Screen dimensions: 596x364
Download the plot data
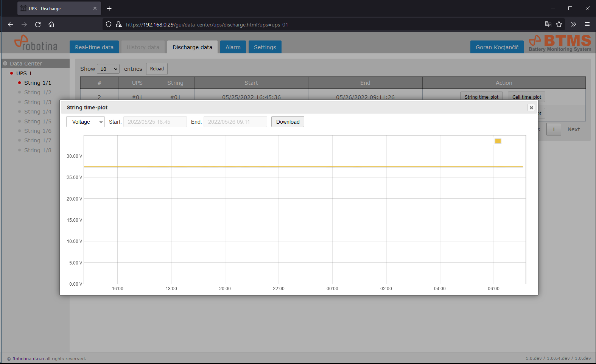[x=288, y=122]
